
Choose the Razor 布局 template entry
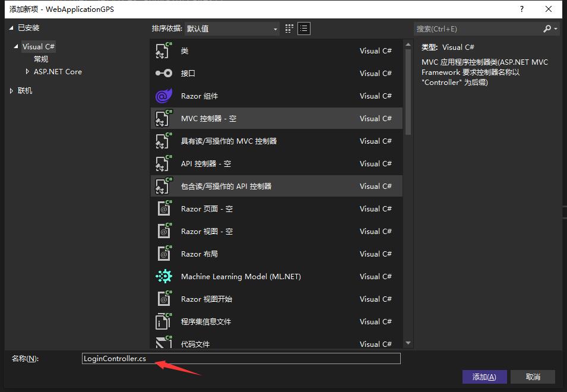point(199,254)
